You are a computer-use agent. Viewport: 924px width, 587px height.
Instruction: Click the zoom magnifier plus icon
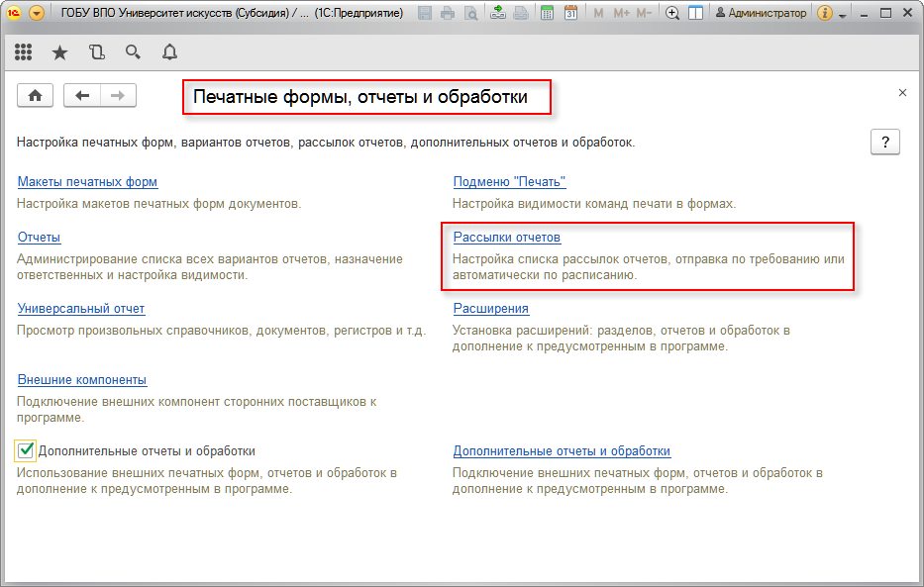(x=672, y=13)
